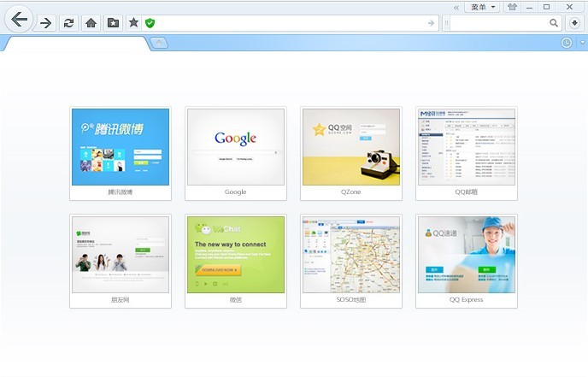The width and height of the screenshot is (588, 377).
Task: Open the QQ邮箱 thumbnail
Action: tap(467, 147)
